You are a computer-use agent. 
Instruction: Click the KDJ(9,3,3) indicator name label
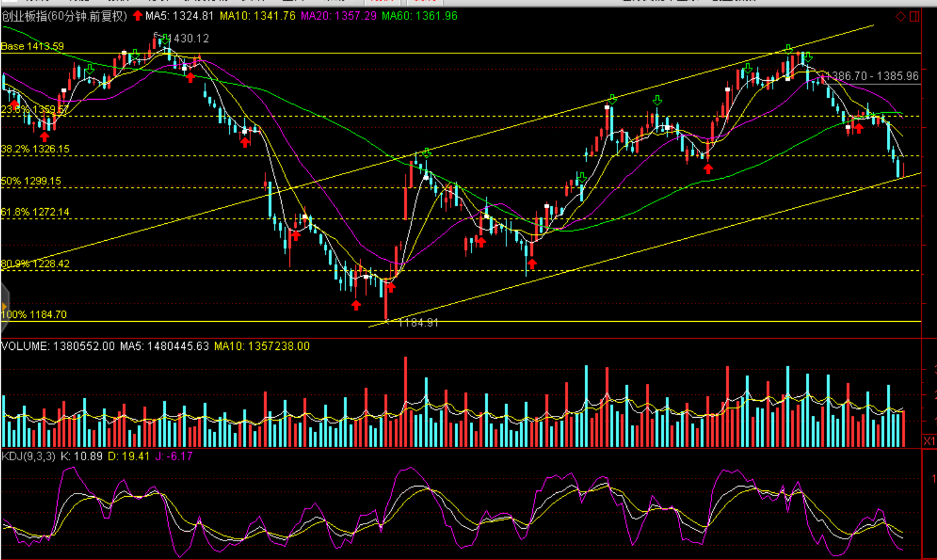(28, 457)
